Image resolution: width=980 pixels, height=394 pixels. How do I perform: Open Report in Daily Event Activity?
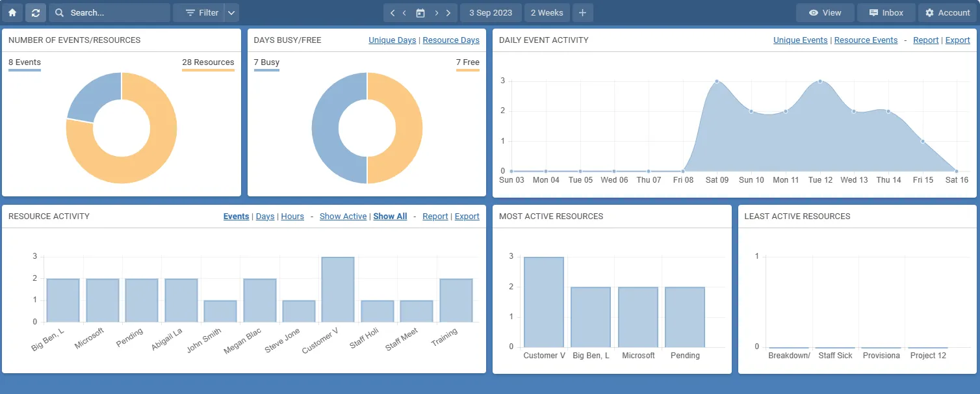coord(925,40)
